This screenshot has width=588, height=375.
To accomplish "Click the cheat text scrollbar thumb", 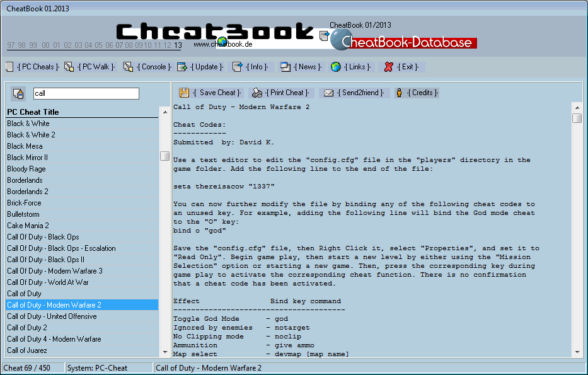I will 577,118.
